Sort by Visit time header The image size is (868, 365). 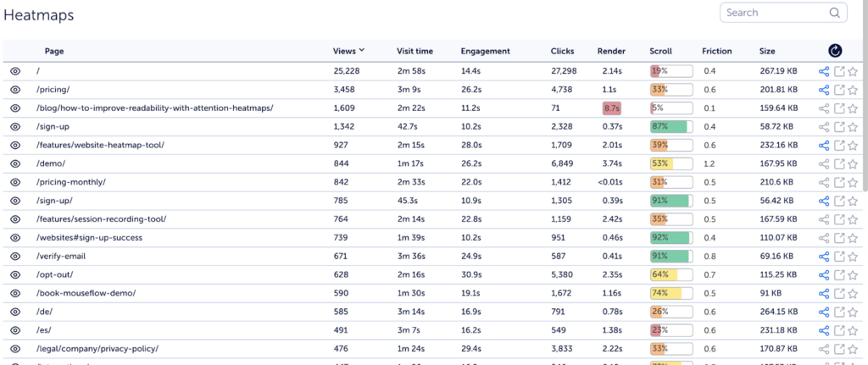click(415, 52)
